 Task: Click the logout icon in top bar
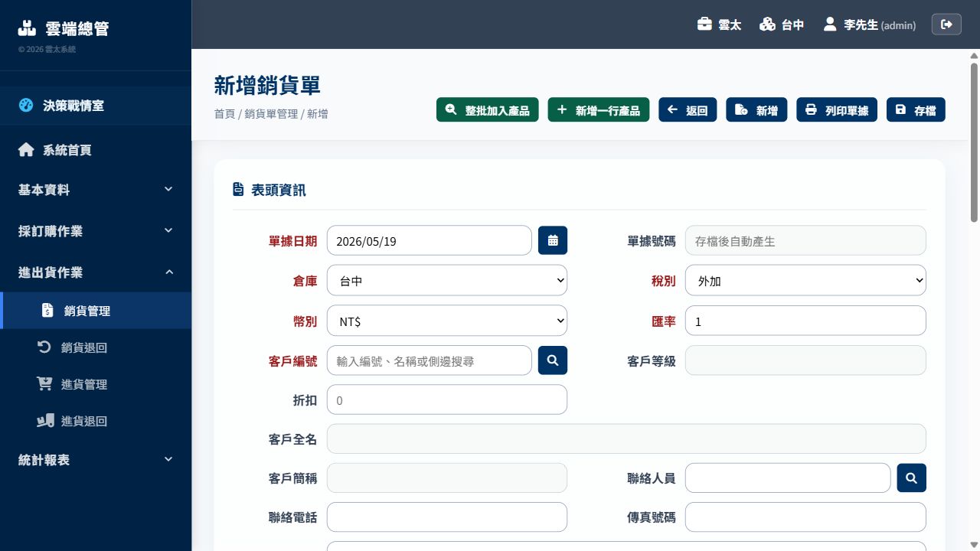coord(946,24)
